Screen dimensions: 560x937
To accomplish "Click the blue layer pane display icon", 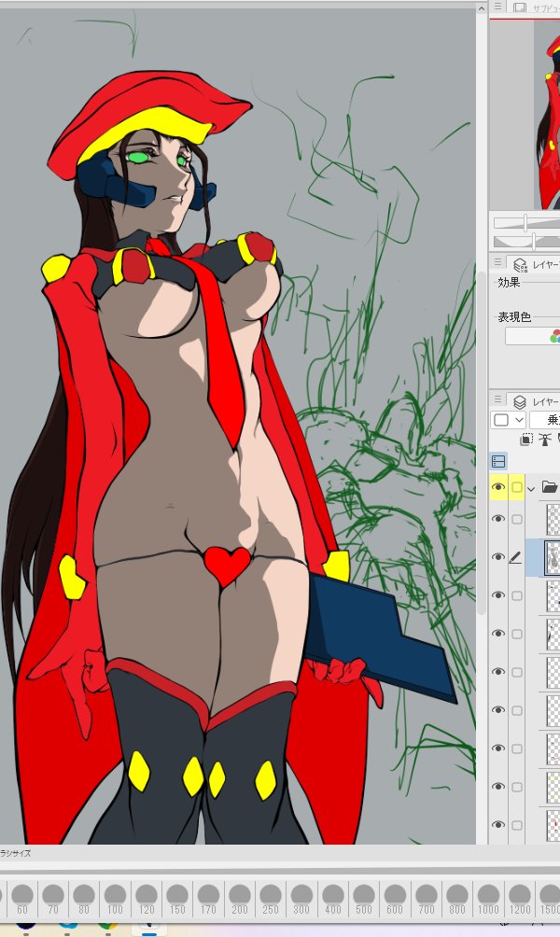I will (x=497, y=461).
